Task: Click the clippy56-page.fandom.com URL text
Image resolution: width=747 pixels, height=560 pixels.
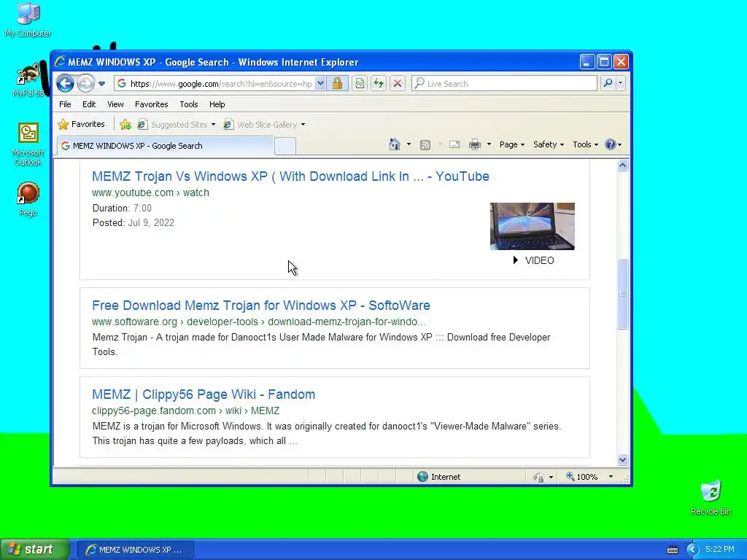Action: [186, 411]
